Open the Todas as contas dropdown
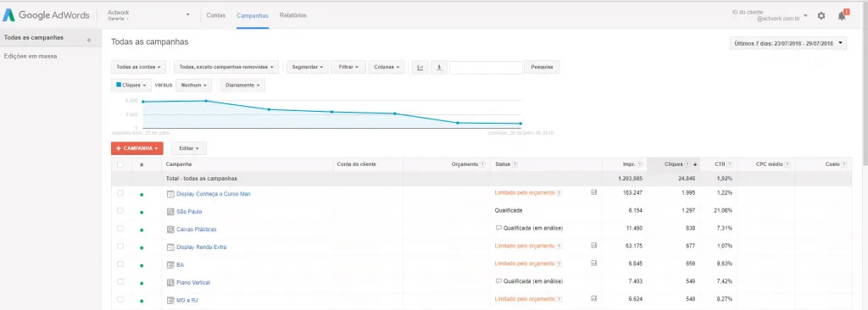The width and height of the screenshot is (868, 310). pyautogui.click(x=138, y=68)
